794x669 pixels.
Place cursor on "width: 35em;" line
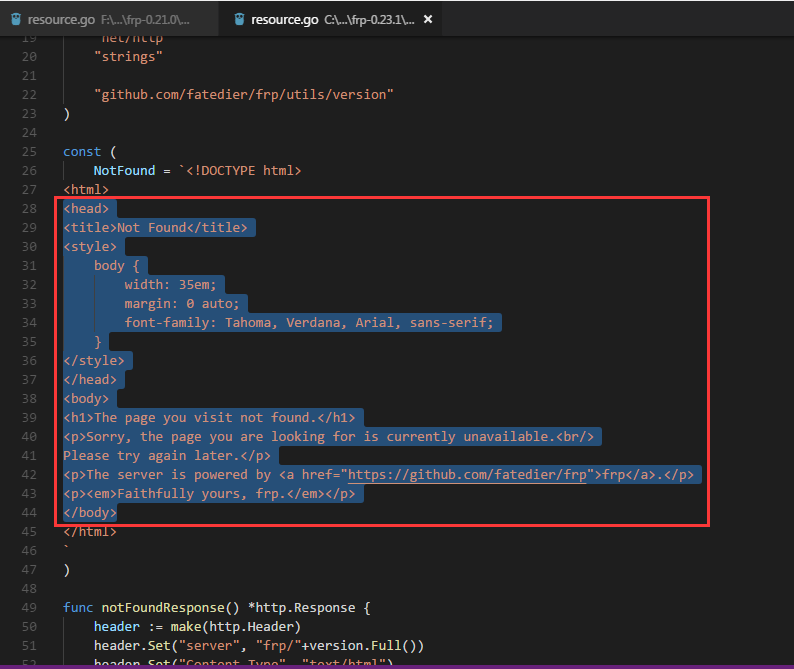point(170,285)
